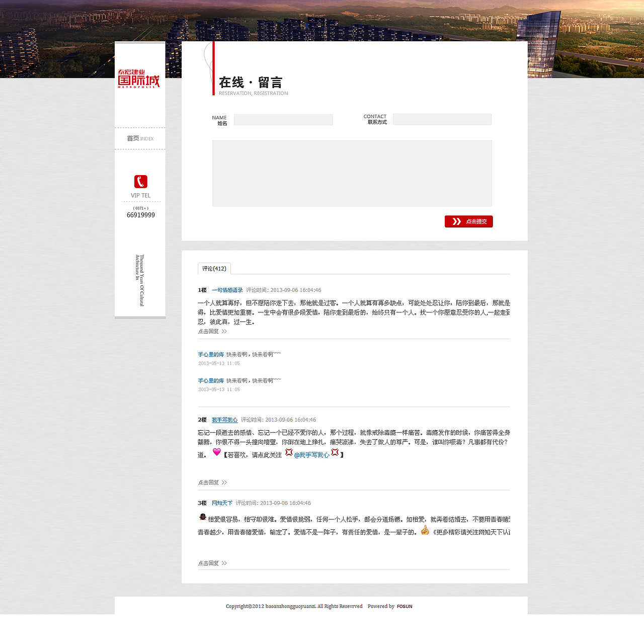Click the red VIP TEL phone icon

(x=140, y=181)
